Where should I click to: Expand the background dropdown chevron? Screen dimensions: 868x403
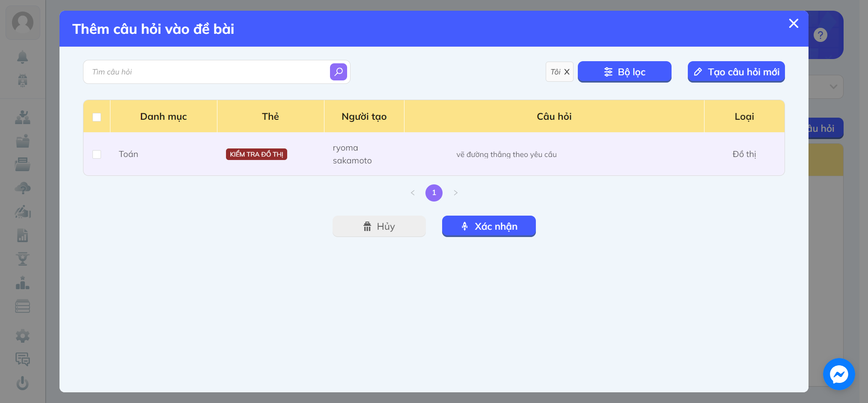coord(833,87)
